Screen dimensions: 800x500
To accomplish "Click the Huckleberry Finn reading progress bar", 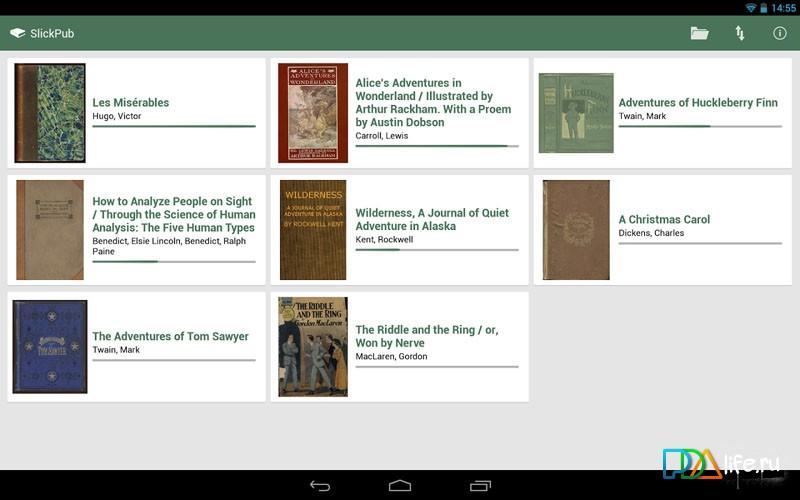I will tap(700, 126).
